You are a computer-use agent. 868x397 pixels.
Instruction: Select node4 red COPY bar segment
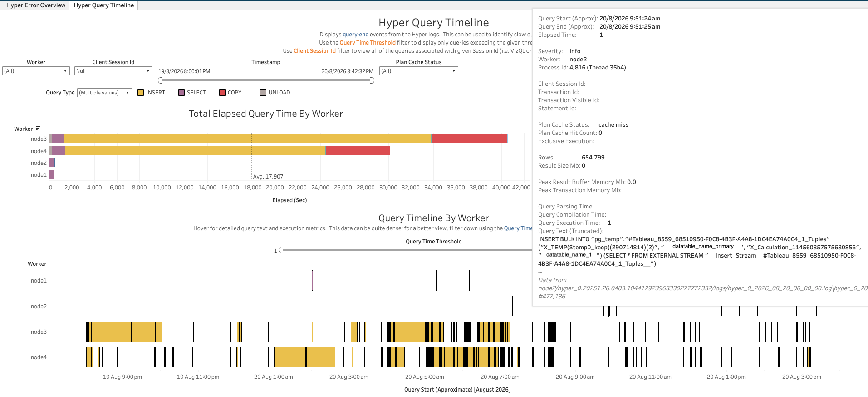coord(358,150)
